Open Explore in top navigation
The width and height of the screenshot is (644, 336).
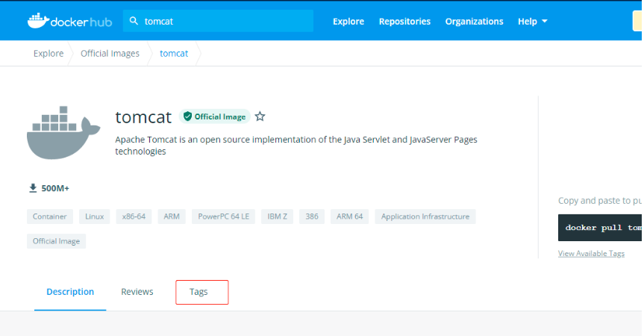(348, 21)
